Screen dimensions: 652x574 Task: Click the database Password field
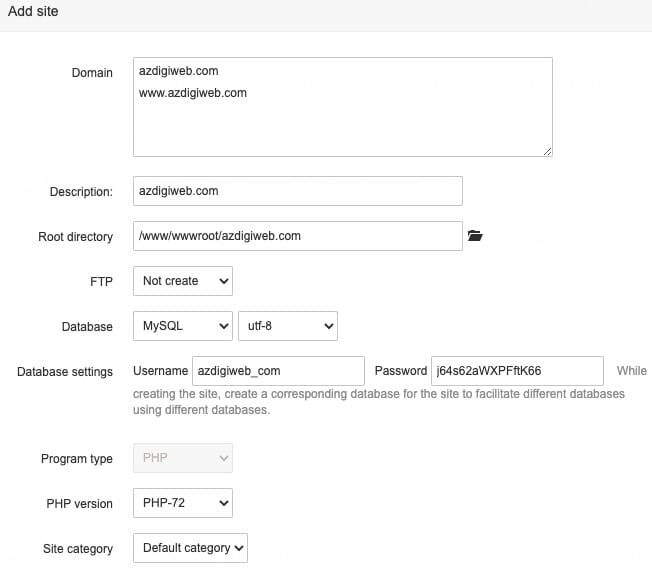coord(517,371)
